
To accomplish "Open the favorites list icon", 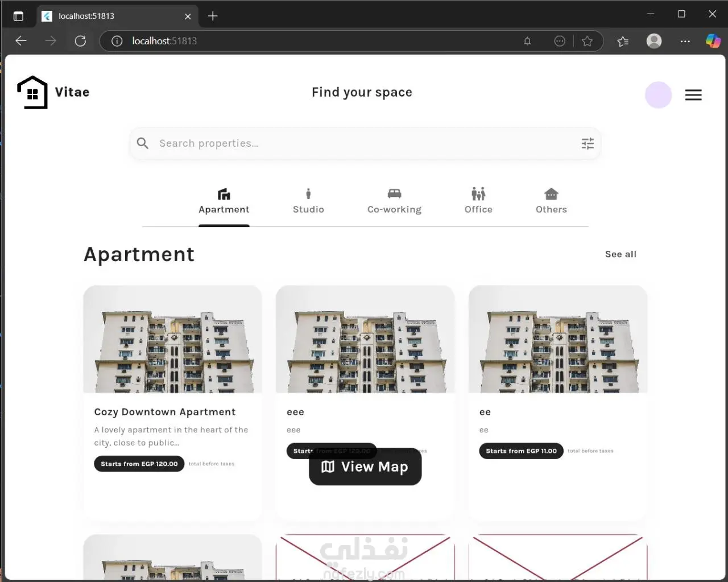I will [x=623, y=41].
